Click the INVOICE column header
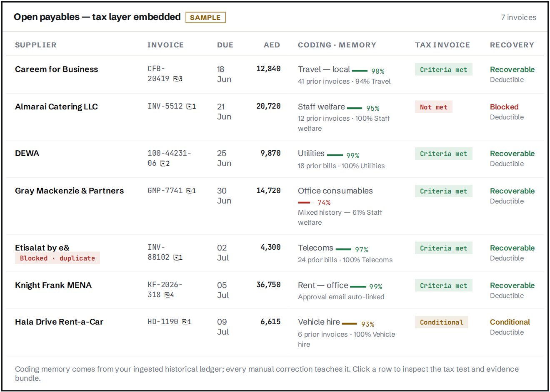Screen dimensions: 550x392 [x=165, y=45]
